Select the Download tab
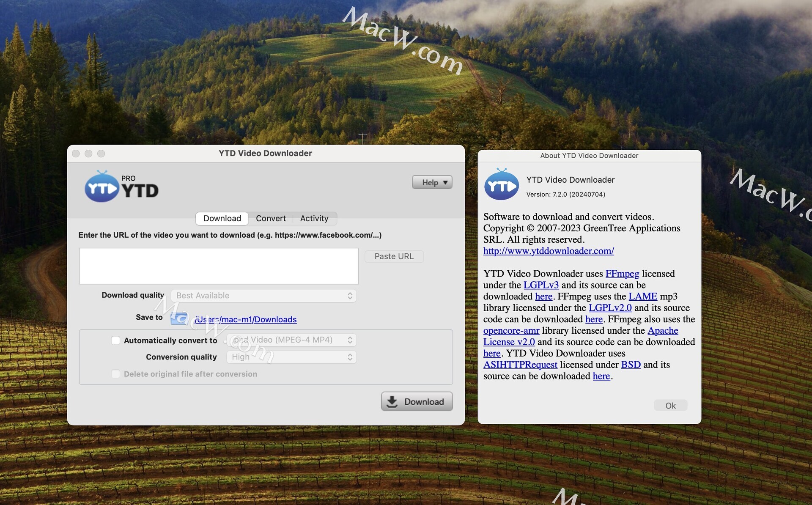 pos(222,218)
